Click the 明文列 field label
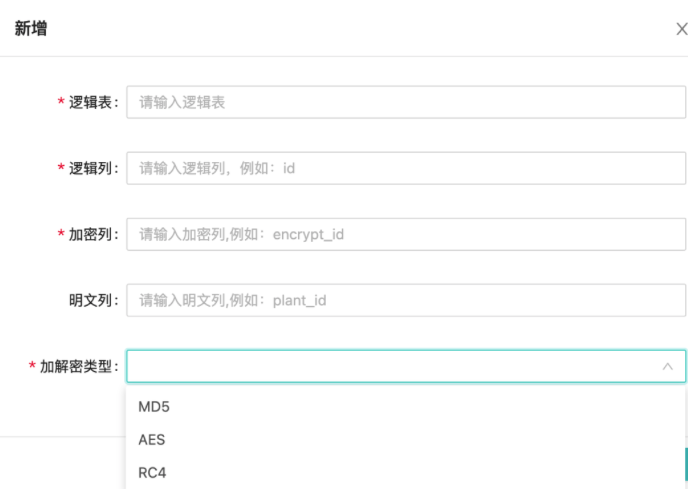 pyautogui.click(x=93, y=300)
